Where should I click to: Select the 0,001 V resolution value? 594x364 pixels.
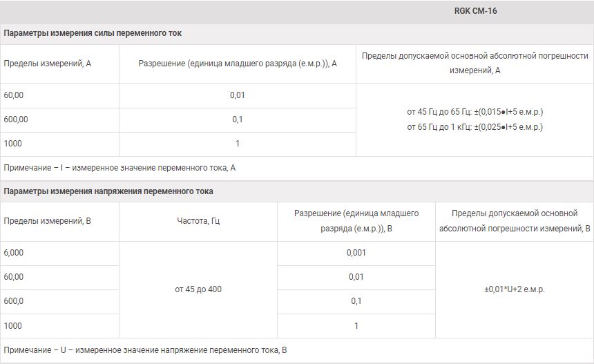(x=356, y=253)
